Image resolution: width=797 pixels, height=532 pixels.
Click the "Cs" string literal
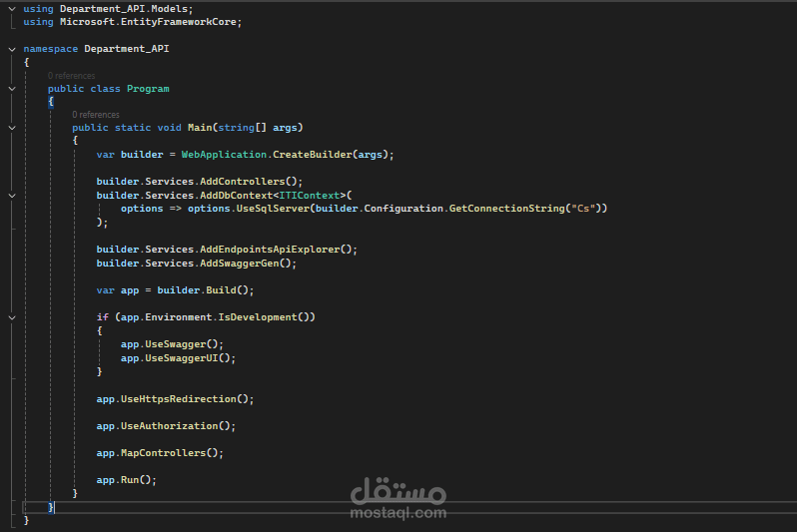coord(583,209)
